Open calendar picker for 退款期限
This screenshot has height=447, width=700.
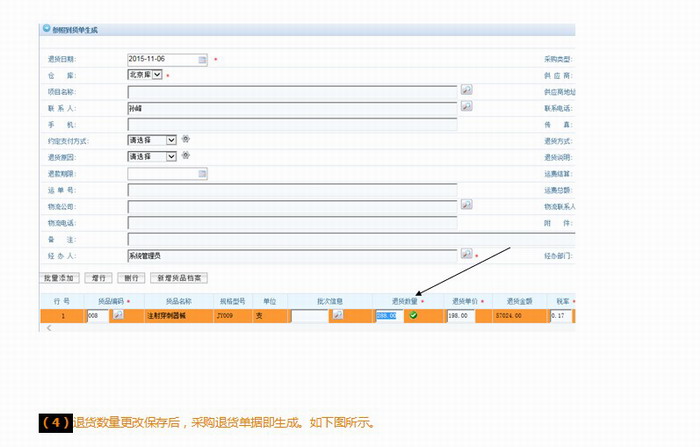[x=202, y=173]
